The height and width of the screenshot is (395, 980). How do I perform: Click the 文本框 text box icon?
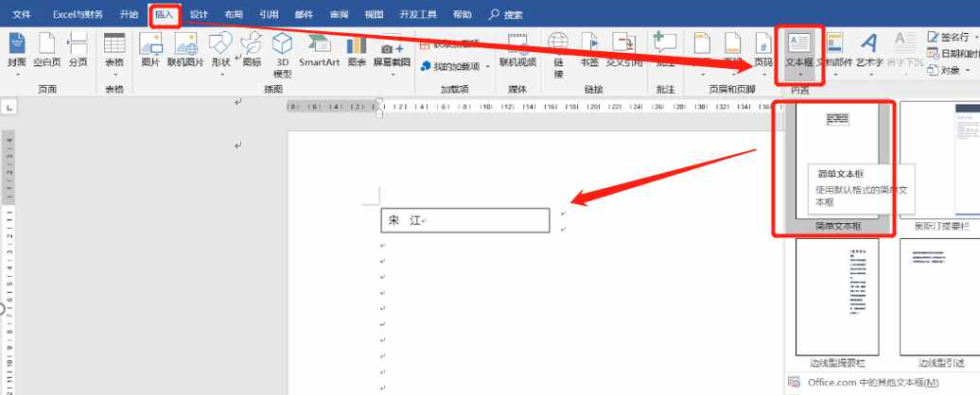tap(798, 43)
